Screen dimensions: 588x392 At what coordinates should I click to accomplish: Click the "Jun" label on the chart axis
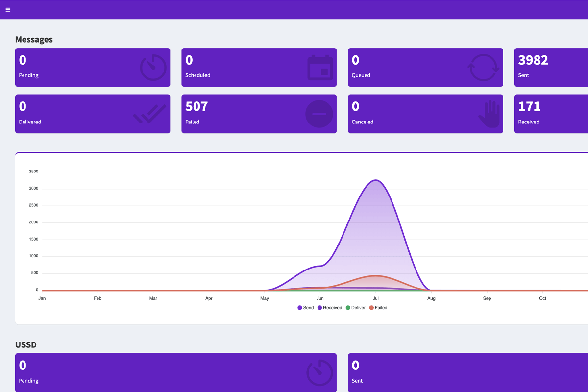tap(320, 298)
